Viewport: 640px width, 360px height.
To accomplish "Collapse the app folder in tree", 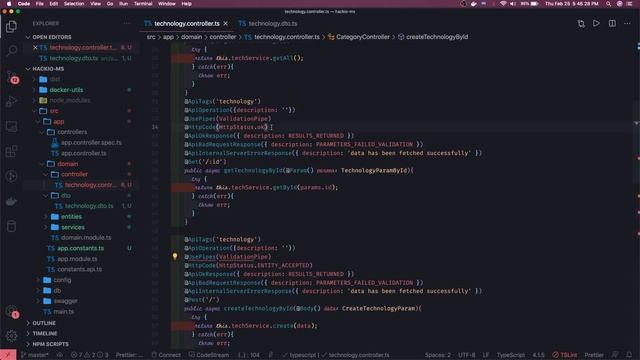I will tap(58, 122).
